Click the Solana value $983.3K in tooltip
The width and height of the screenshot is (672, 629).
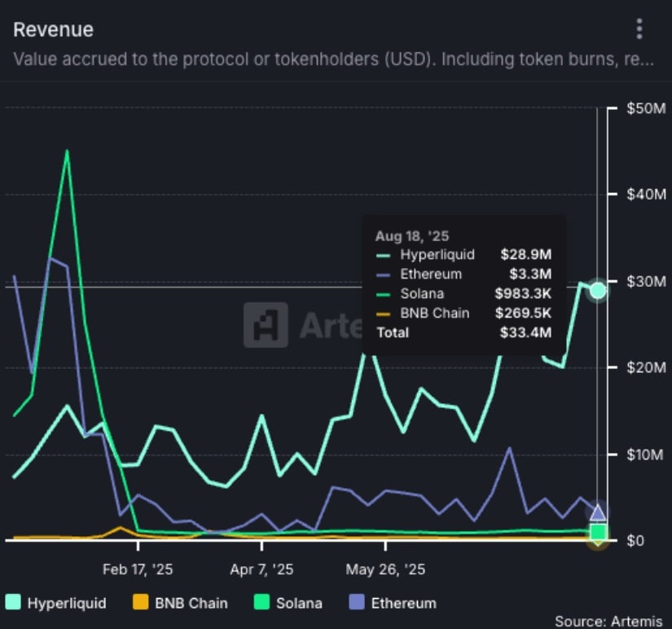coord(523,293)
